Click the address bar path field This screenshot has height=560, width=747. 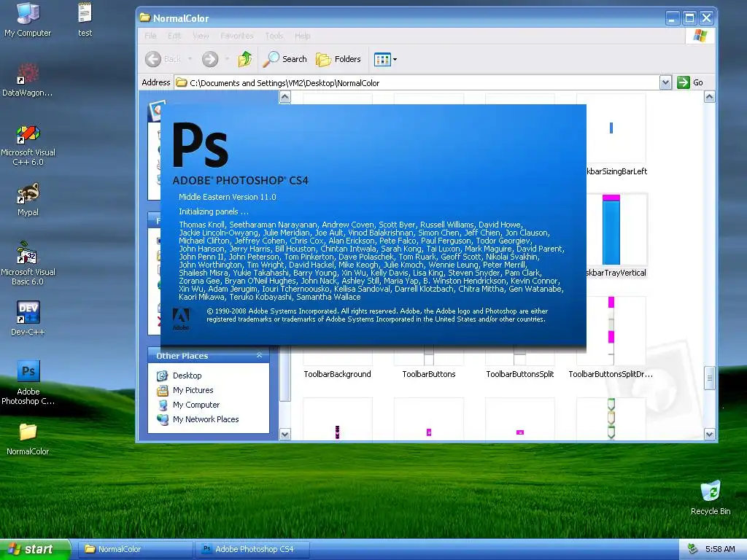tap(417, 83)
